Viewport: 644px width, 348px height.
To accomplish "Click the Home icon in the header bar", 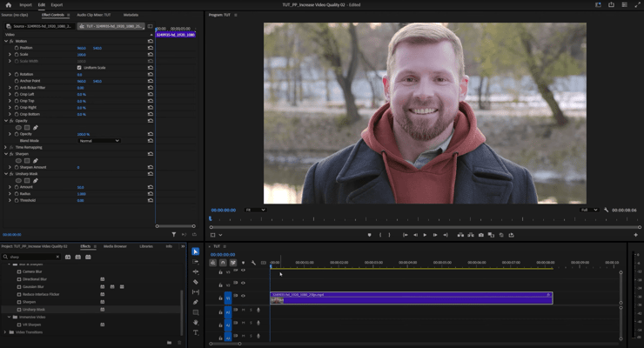I will (x=8, y=5).
